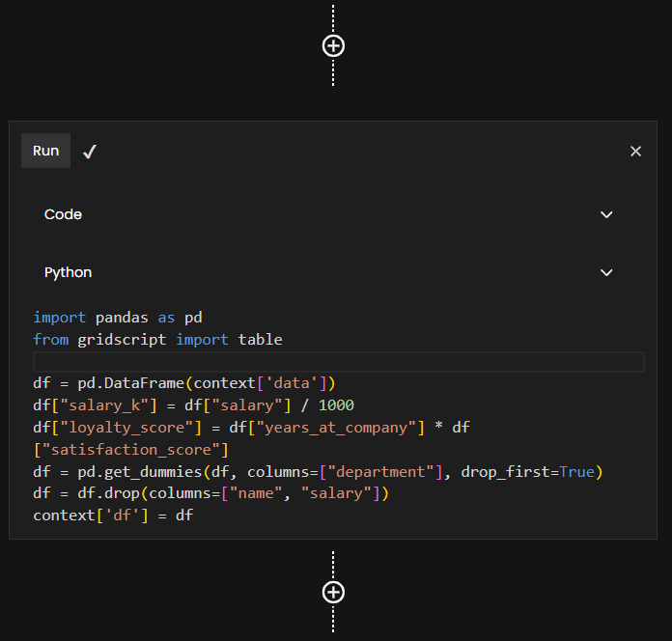The height and width of the screenshot is (641, 672).
Task: Place cursor in the empty highlighted editor line
Action: (x=338, y=362)
